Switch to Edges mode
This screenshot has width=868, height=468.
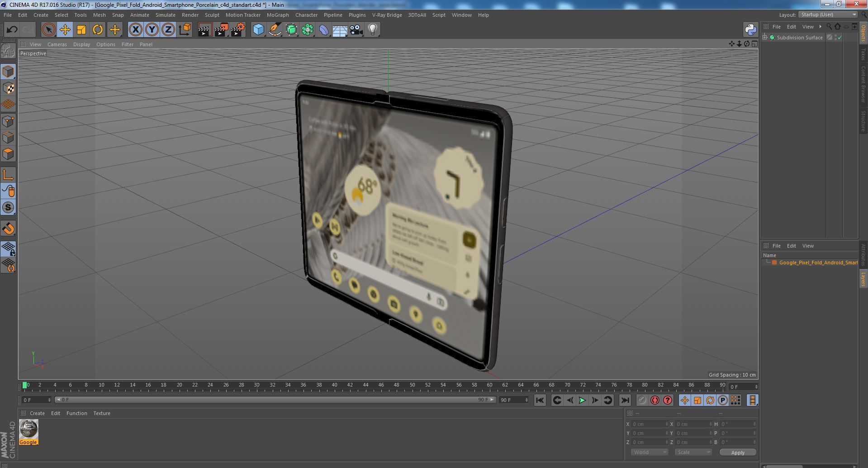click(x=8, y=138)
